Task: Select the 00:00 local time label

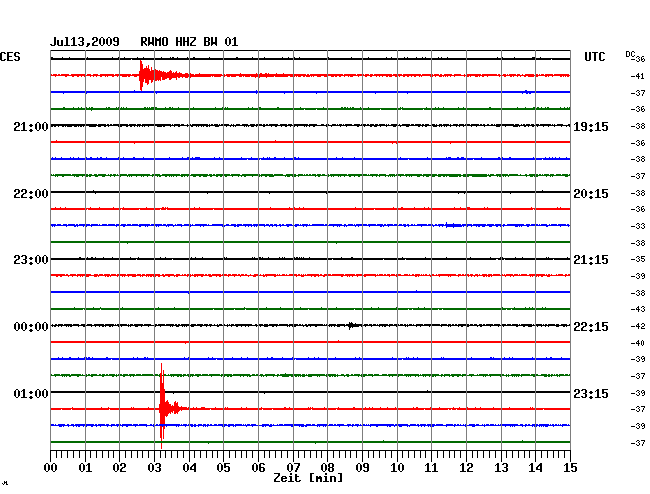Action: 31,327
